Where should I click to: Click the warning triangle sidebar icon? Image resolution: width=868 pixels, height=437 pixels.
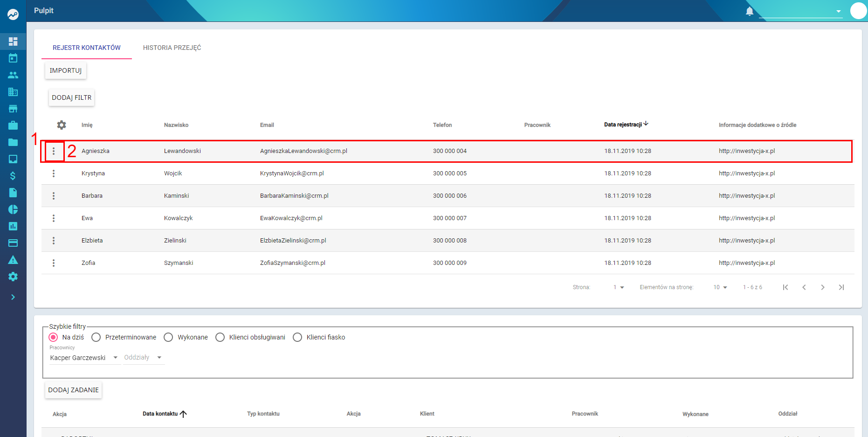click(x=13, y=260)
